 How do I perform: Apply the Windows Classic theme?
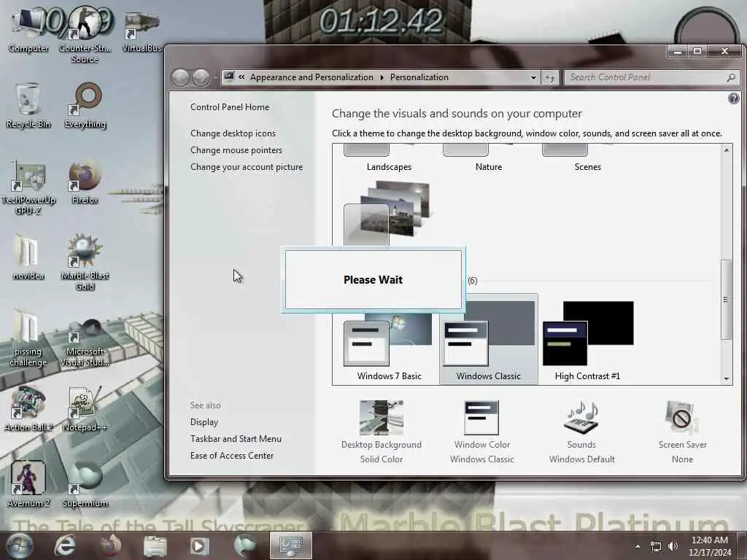pyautogui.click(x=488, y=340)
